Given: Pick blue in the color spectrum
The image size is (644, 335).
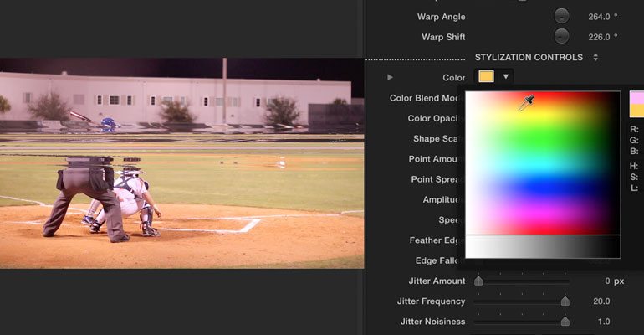Looking at the screenshot, I should (542, 189).
